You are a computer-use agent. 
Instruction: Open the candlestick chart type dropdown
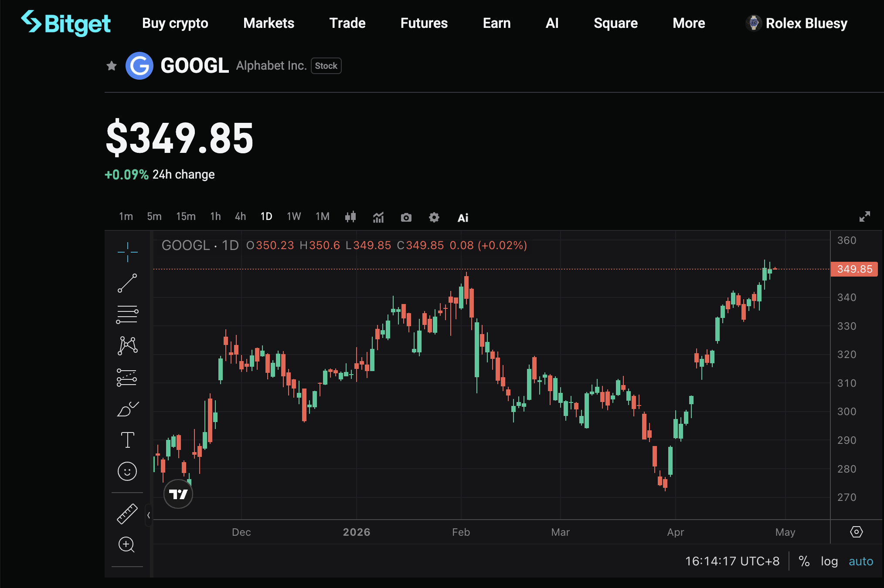pyautogui.click(x=350, y=217)
